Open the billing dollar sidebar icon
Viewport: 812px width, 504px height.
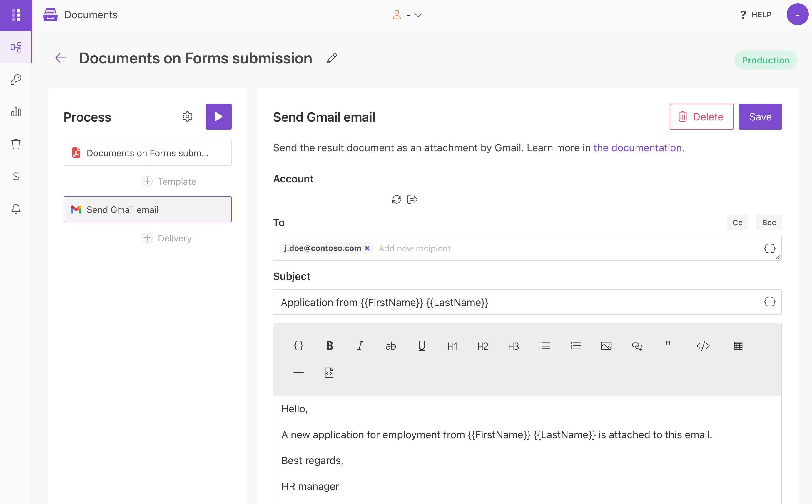16,177
